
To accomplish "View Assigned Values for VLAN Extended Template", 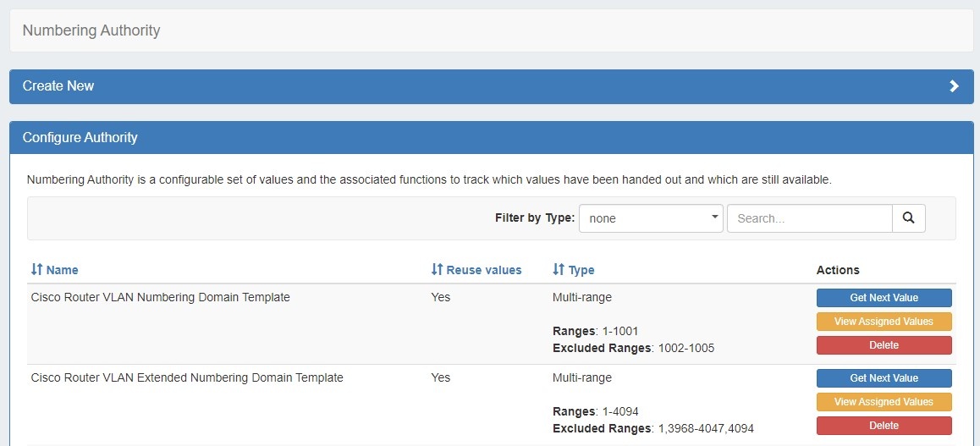I will point(884,402).
